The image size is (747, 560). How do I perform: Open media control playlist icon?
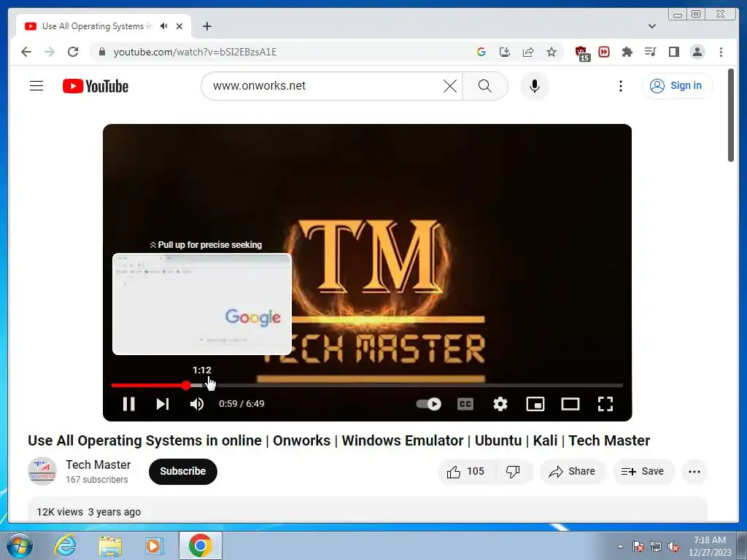point(650,52)
